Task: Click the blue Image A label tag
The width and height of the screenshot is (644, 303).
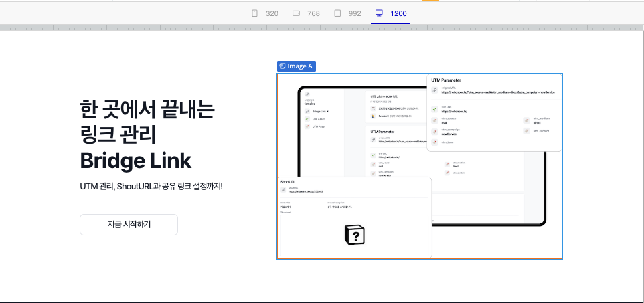Action: (296, 66)
